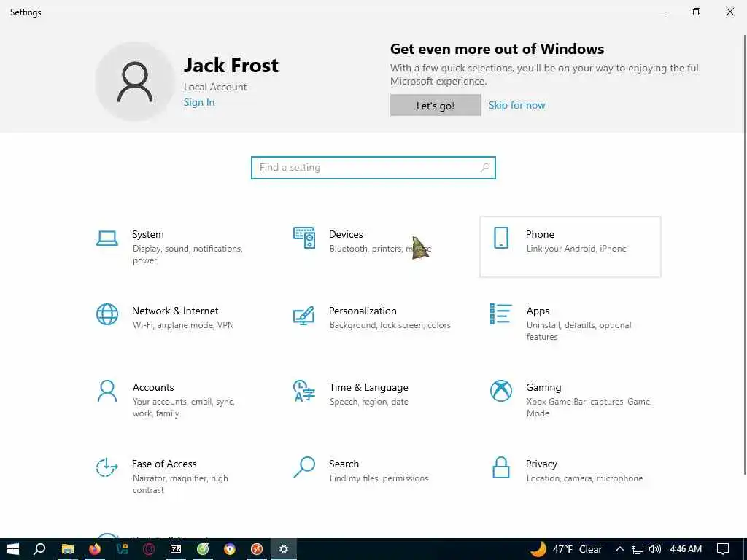Open taskbar search magnifier
Screen dimensions: 747x560
(x=40, y=549)
